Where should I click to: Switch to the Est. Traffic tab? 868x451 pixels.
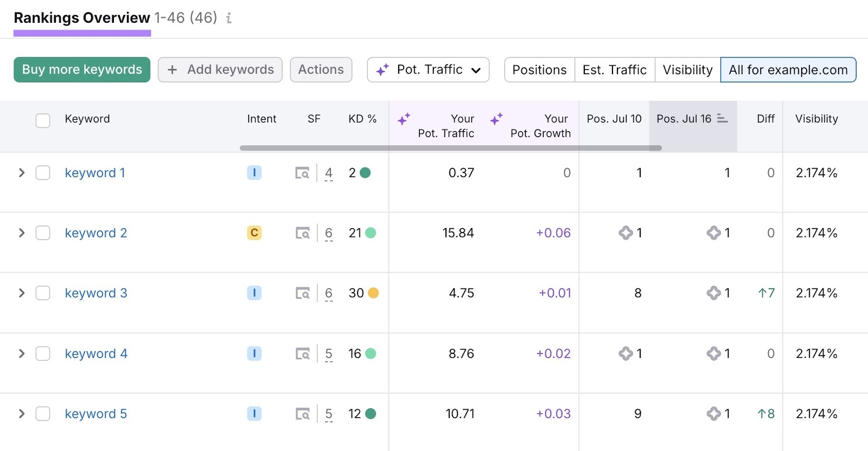click(614, 70)
